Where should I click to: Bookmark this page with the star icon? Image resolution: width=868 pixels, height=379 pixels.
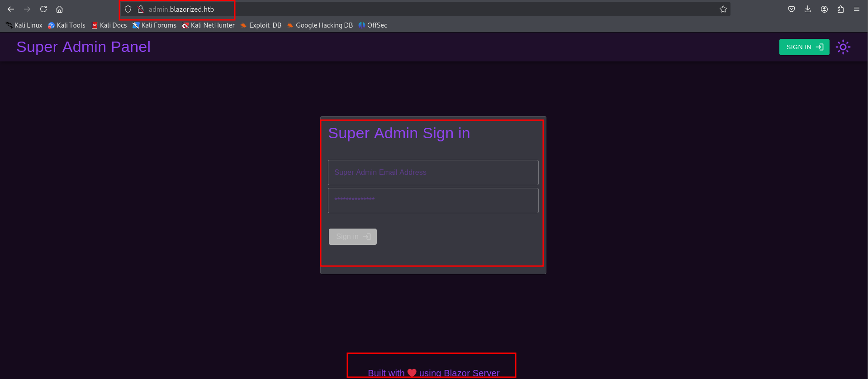coord(723,9)
